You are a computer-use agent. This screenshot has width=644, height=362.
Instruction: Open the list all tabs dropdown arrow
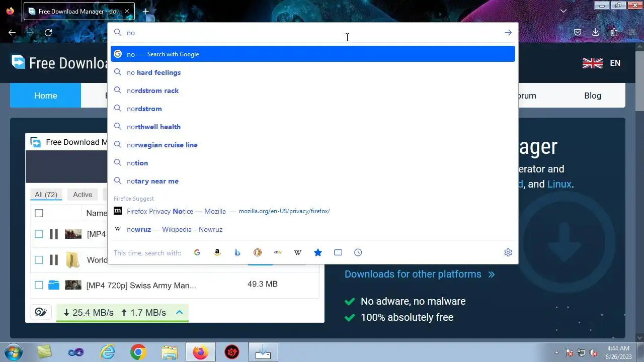pos(563,11)
